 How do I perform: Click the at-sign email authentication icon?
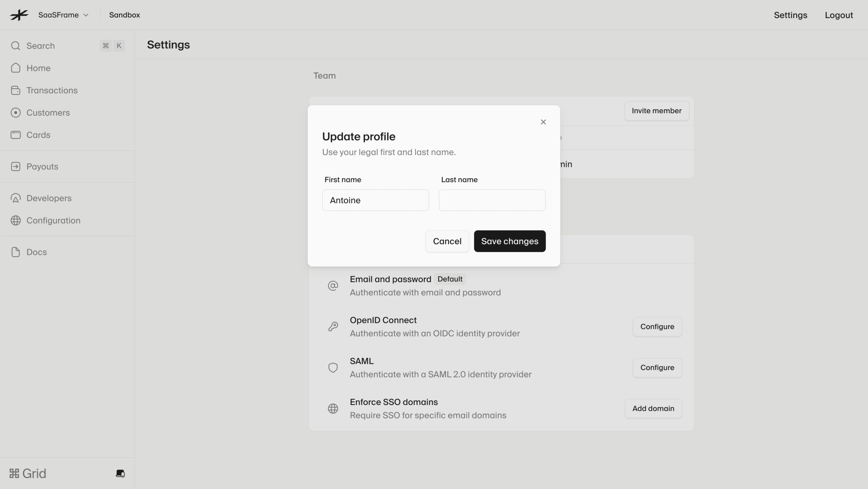coord(333,286)
